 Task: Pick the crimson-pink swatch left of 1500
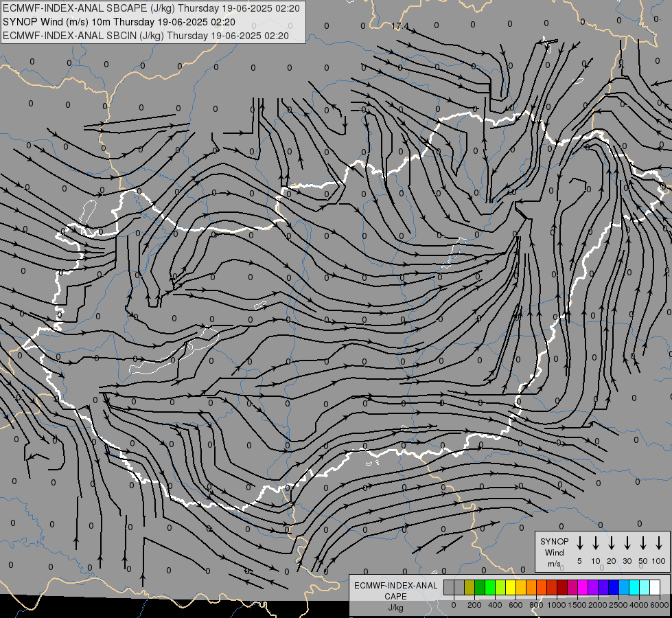[x=572, y=587]
